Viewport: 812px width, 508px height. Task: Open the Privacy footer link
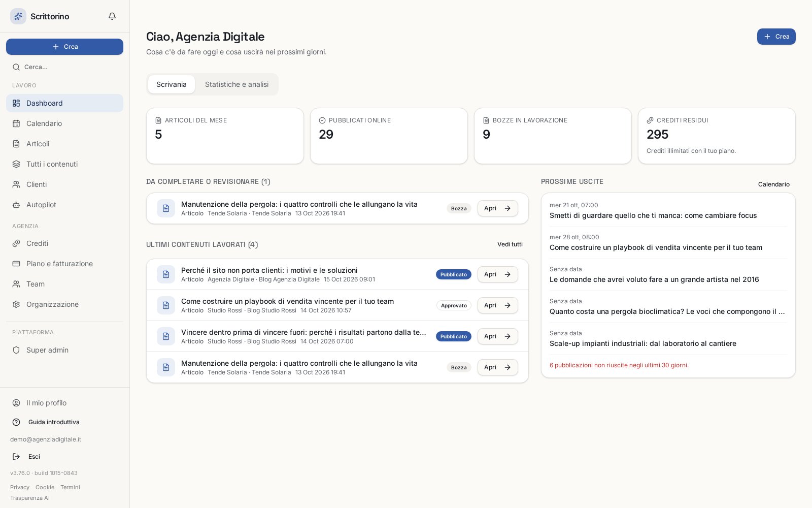[20, 487]
